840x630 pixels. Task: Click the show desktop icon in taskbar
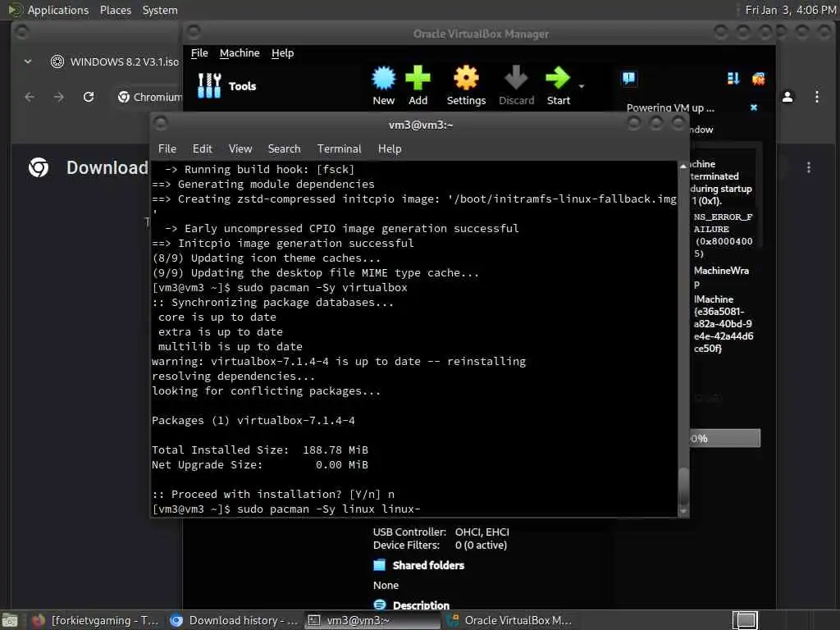coord(10,621)
